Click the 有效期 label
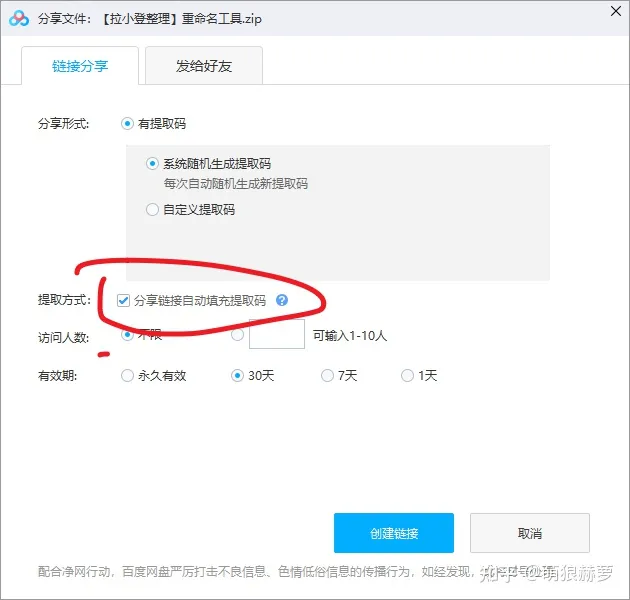 tap(57, 375)
